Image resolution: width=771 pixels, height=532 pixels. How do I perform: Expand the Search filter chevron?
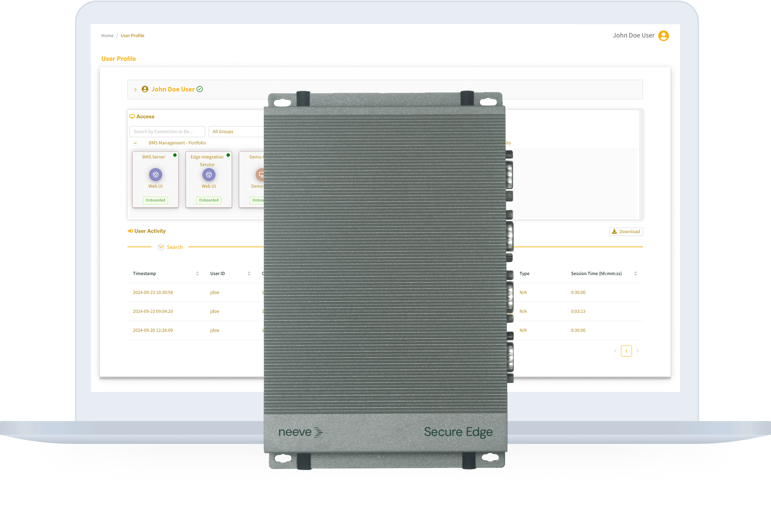[x=161, y=247]
